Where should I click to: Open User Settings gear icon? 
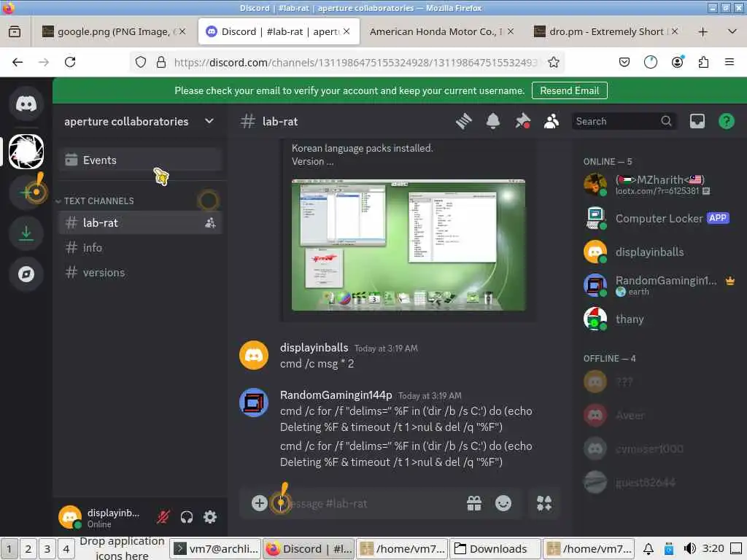point(210,517)
